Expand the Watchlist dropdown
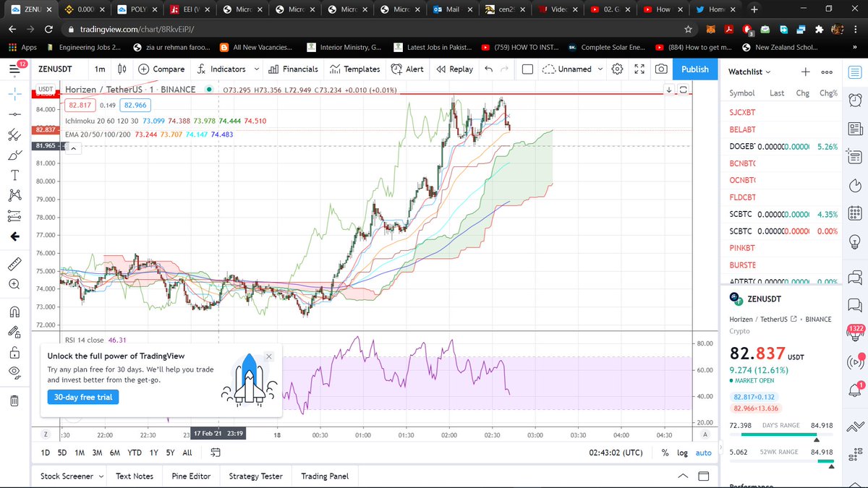Image resolution: width=868 pixels, height=488 pixels. tap(749, 72)
